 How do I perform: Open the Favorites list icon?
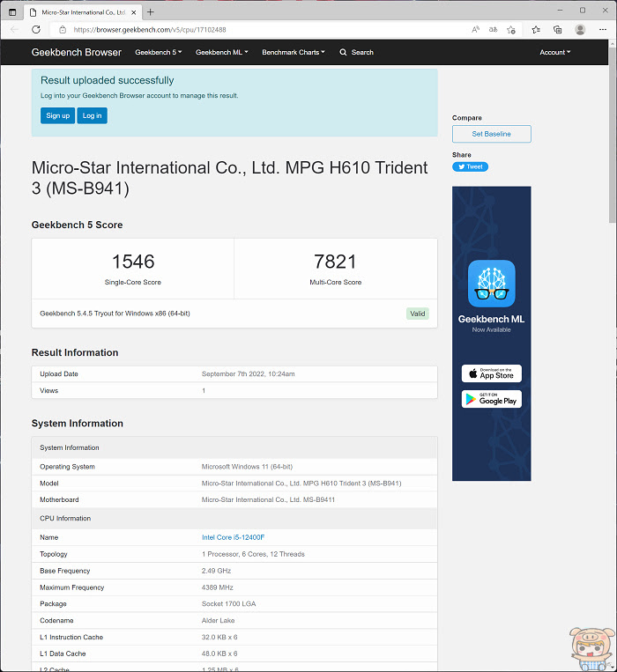coord(536,30)
